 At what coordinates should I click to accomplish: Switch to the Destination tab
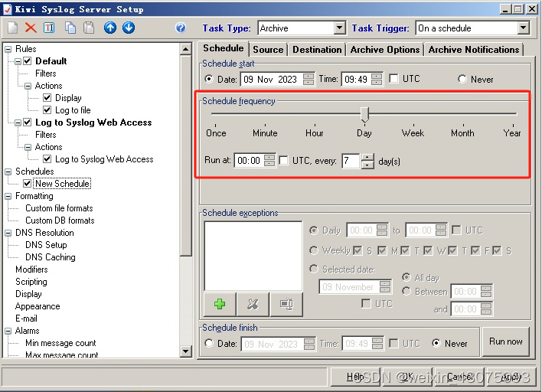(317, 50)
